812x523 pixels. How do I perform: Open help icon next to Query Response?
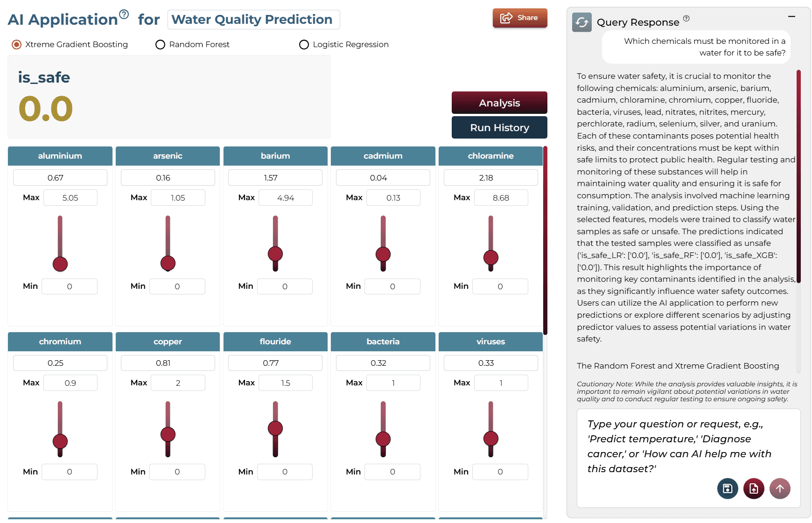pos(686,19)
